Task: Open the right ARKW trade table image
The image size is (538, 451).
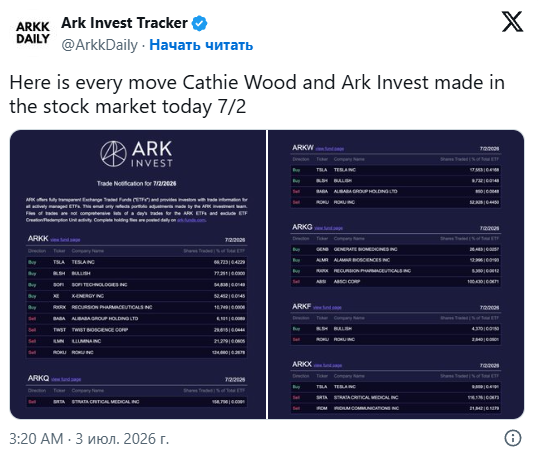Action: pos(396,274)
